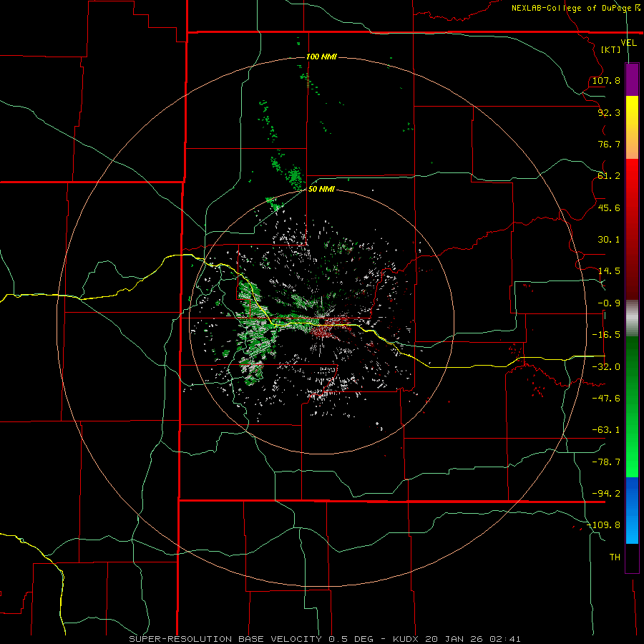
Task: Click the 20 JAN 26 date text
Action: coord(455,639)
